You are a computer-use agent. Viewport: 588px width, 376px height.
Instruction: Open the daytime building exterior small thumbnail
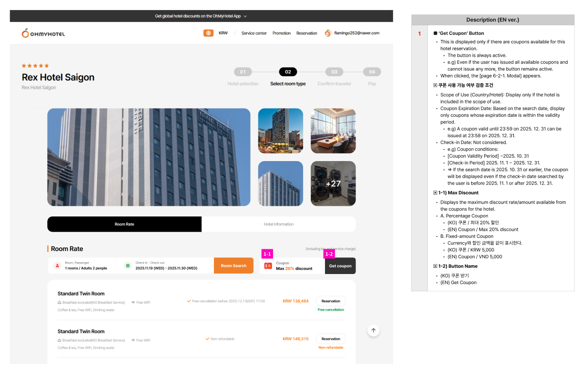[281, 183]
